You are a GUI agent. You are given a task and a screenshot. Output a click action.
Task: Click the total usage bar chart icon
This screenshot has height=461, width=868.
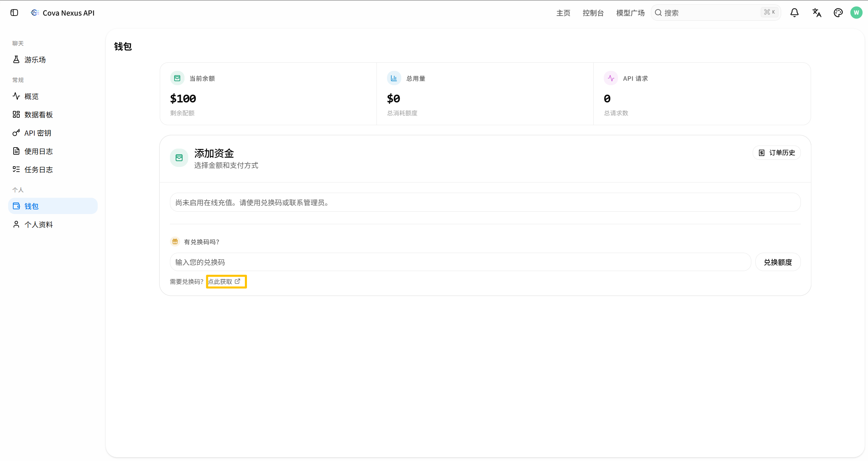point(394,78)
